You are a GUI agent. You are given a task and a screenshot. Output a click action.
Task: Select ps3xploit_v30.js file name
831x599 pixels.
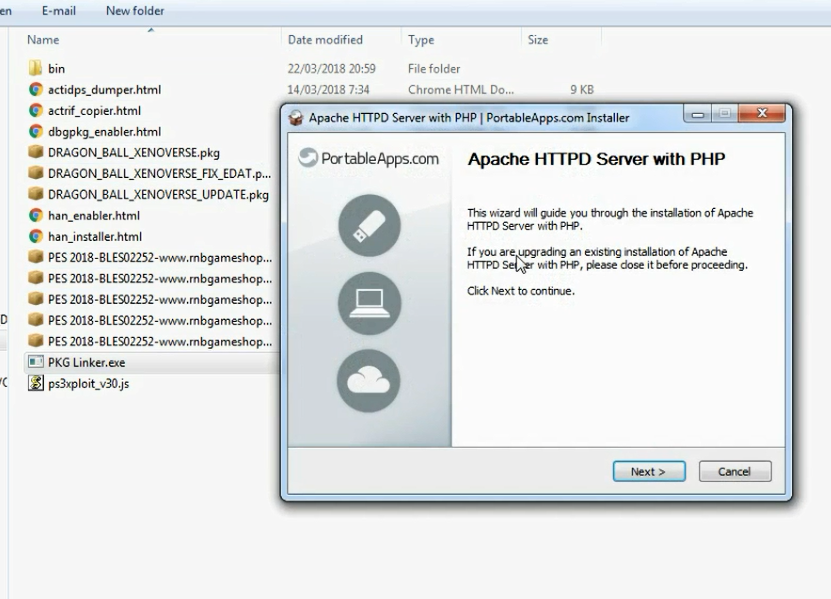pyautogui.click(x=89, y=383)
